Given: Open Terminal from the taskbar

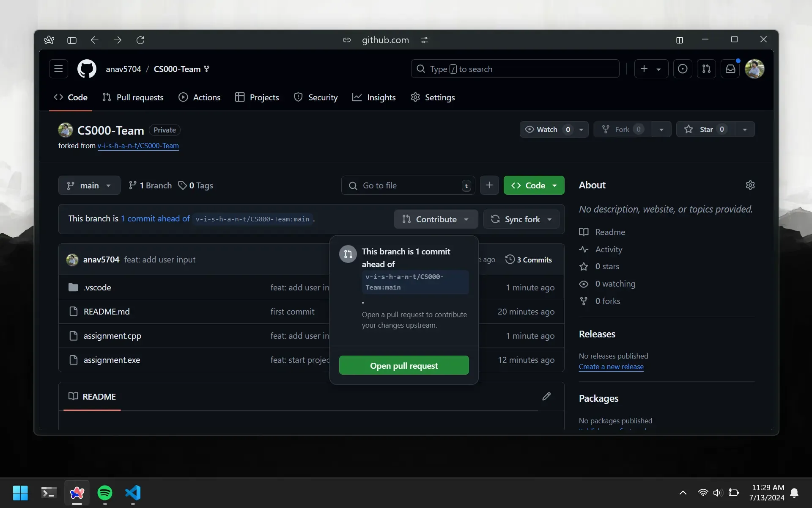Looking at the screenshot, I should (x=49, y=493).
